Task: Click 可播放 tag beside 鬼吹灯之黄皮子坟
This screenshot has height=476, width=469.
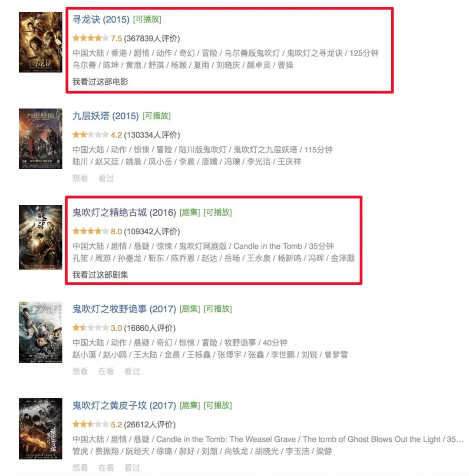Action: pyautogui.click(x=218, y=406)
